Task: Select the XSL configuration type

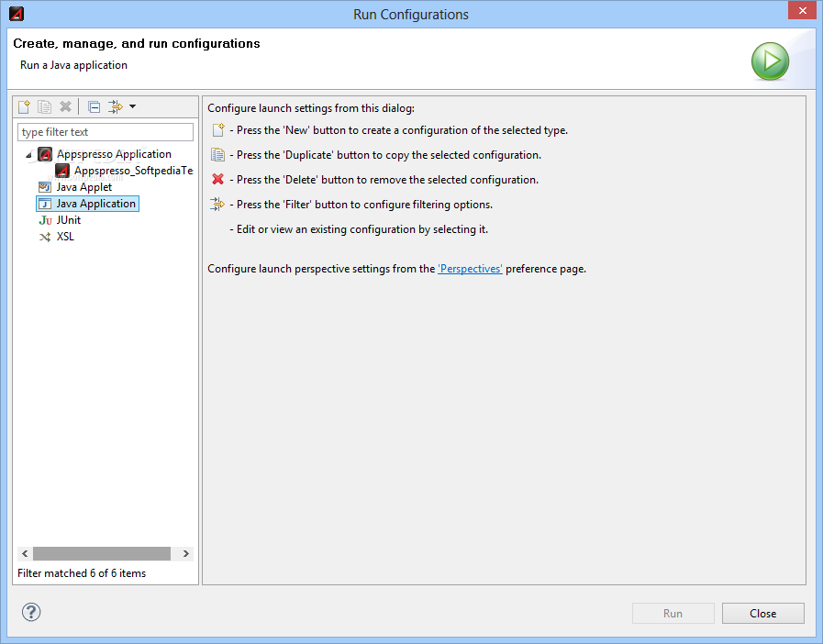Action: click(65, 237)
